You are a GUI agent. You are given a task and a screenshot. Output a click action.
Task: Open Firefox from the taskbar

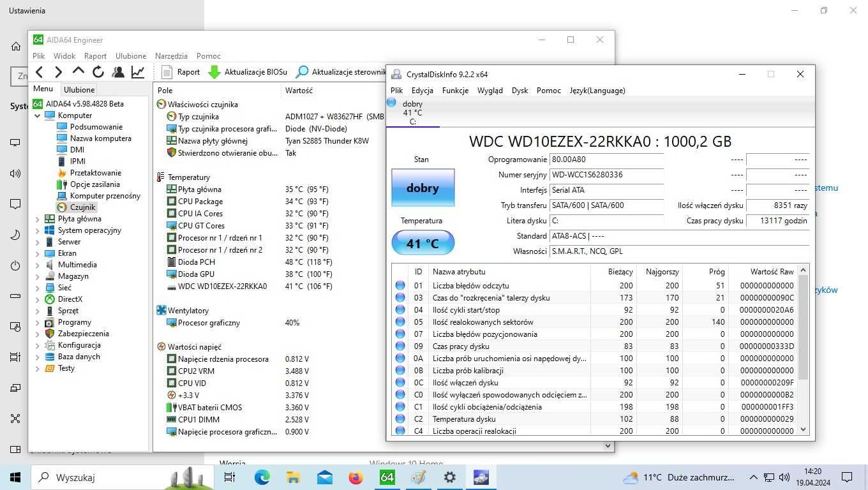click(x=355, y=477)
